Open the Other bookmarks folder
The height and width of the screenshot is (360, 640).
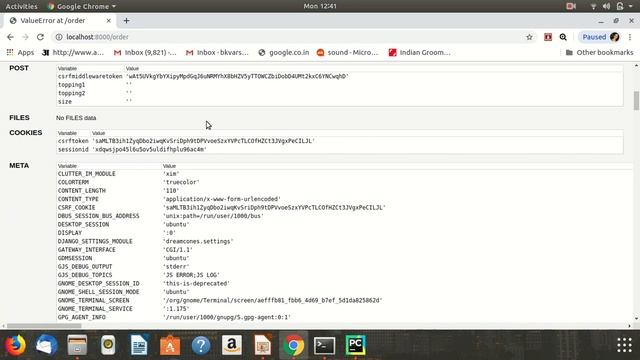pyautogui.click(x=599, y=52)
